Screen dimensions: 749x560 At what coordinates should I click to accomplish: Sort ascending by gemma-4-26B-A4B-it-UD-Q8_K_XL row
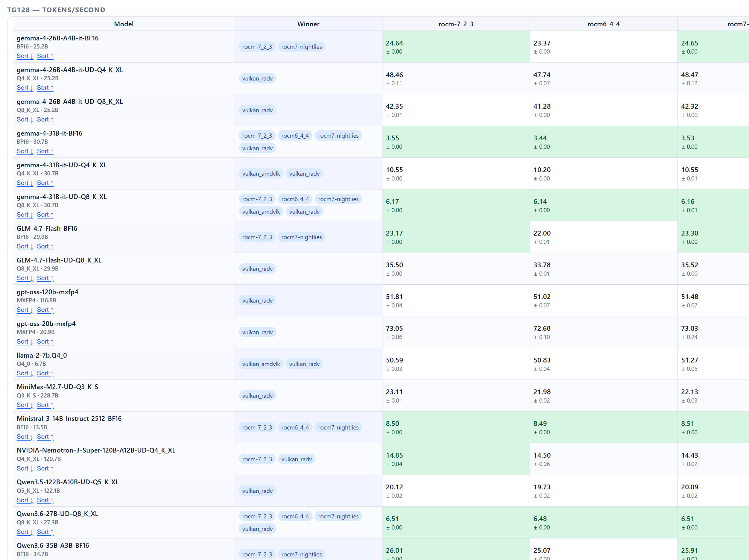(x=45, y=120)
